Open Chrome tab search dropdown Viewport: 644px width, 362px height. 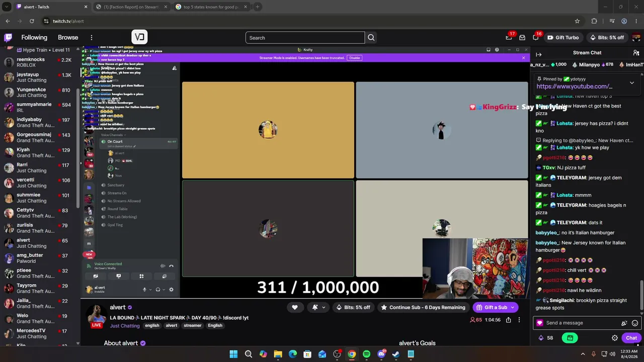point(7,7)
